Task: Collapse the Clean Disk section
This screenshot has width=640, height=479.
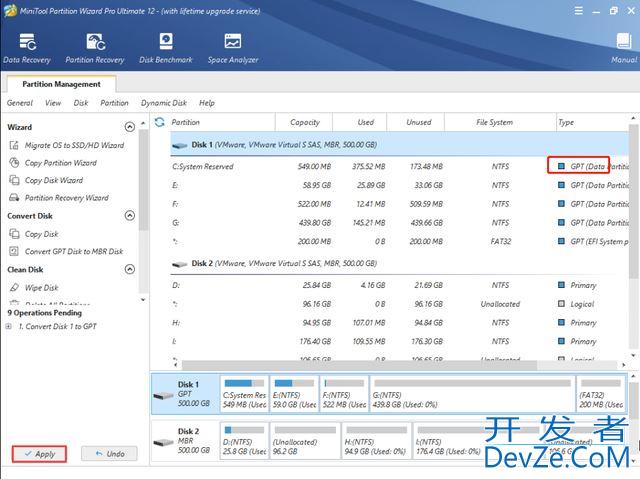Action: coord(129,269)
